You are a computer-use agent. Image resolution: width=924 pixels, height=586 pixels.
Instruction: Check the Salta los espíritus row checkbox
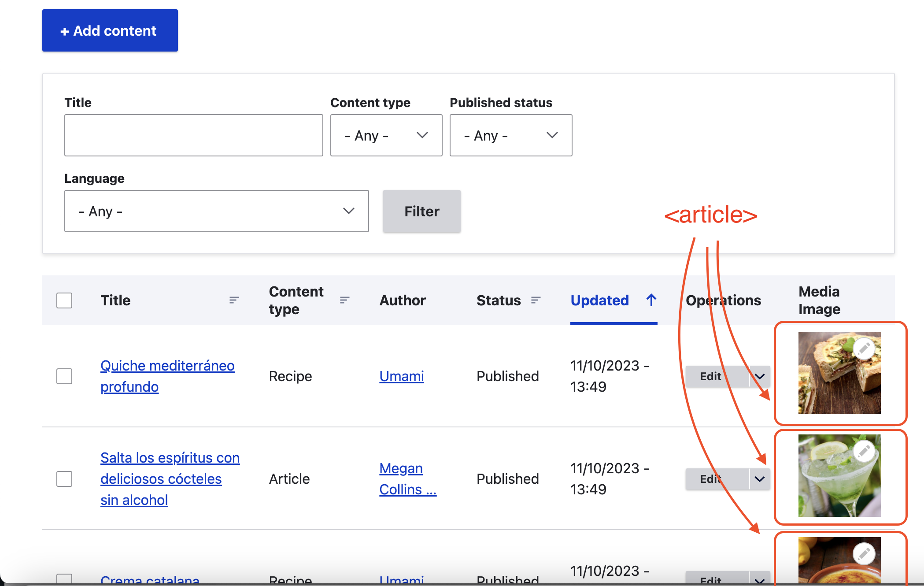click(x=64, y=479)
